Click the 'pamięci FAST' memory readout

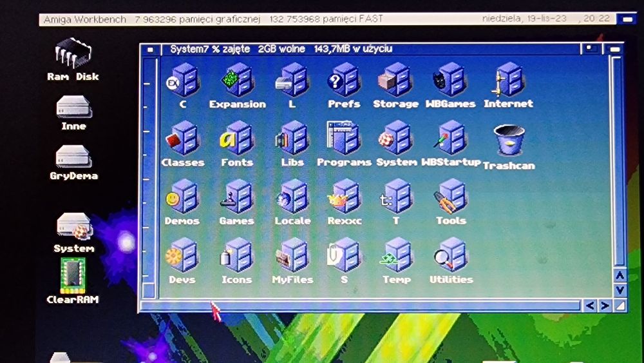coord(327,19)
